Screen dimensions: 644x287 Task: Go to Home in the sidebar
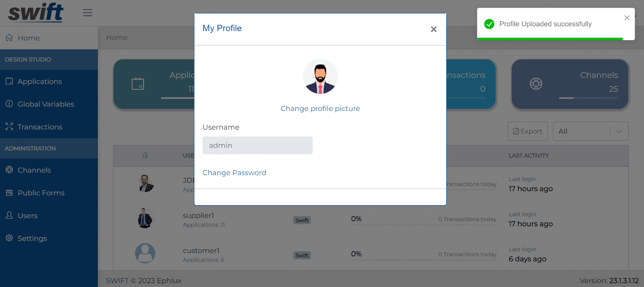coord(49,38)
